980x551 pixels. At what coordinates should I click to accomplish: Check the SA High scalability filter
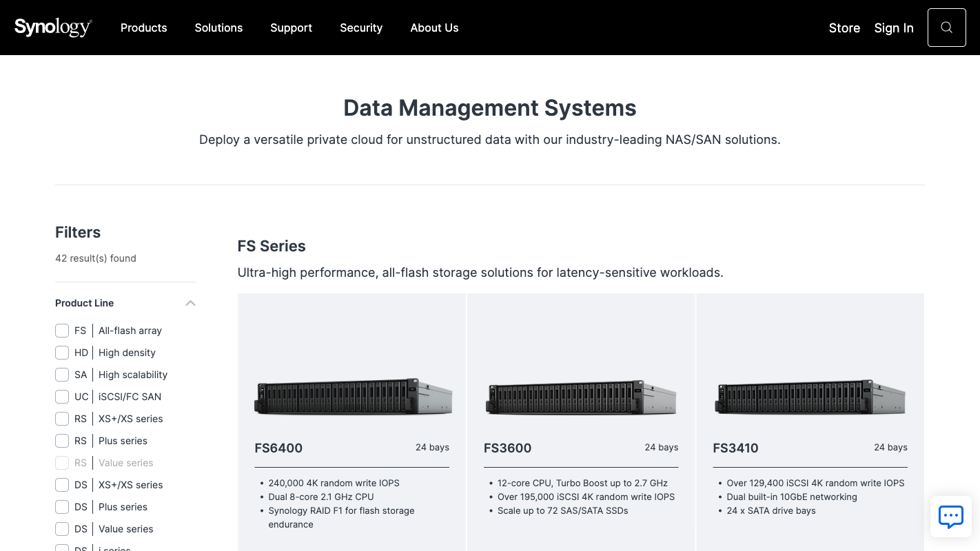point(62,375)
